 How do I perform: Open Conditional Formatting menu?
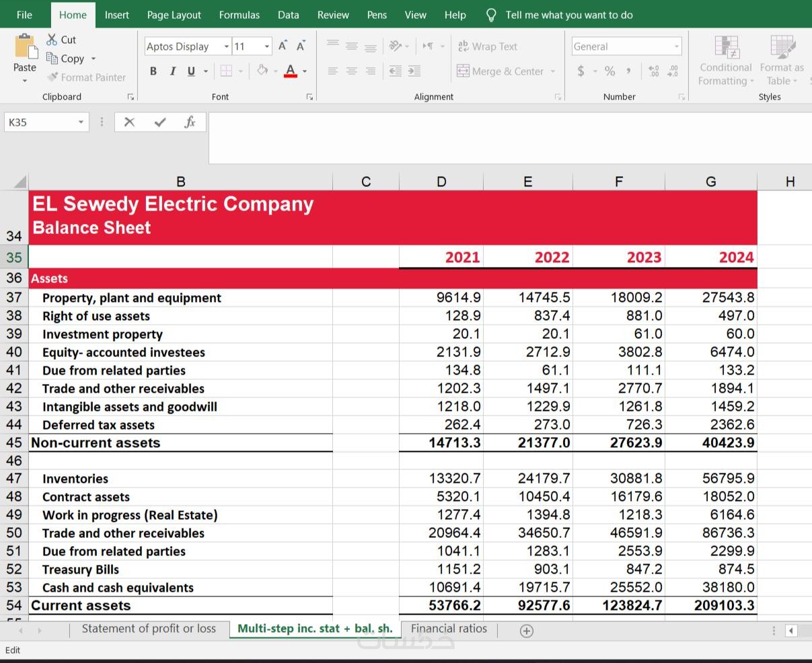pos(725,61)
